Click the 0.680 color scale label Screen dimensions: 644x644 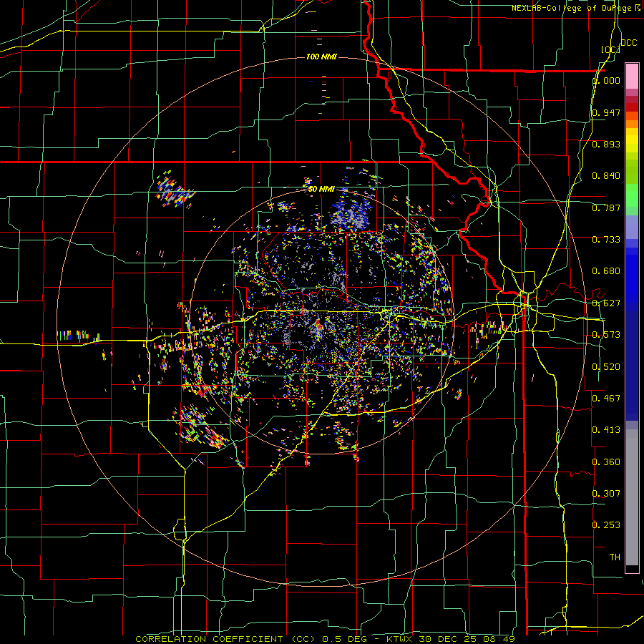pyautogui.click(x=606, y=271)
